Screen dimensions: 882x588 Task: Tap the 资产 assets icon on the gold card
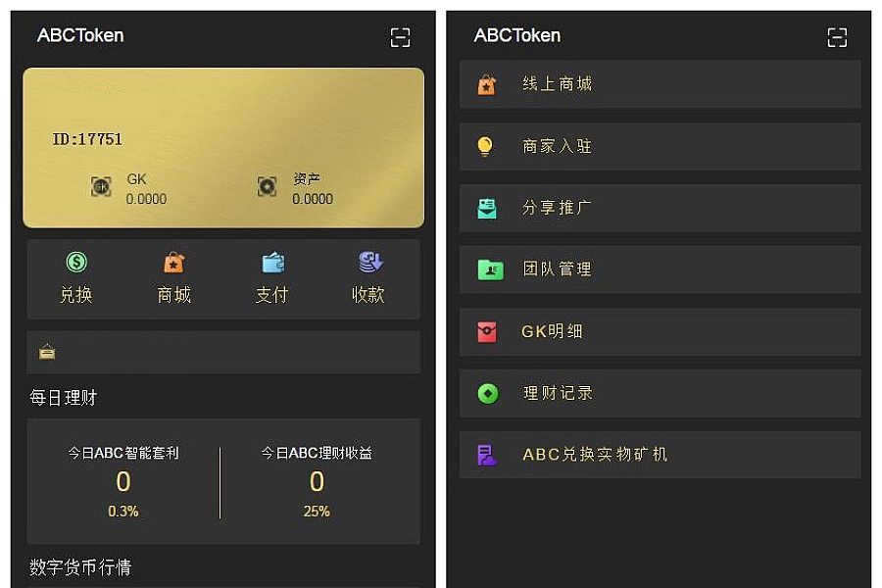267,186
